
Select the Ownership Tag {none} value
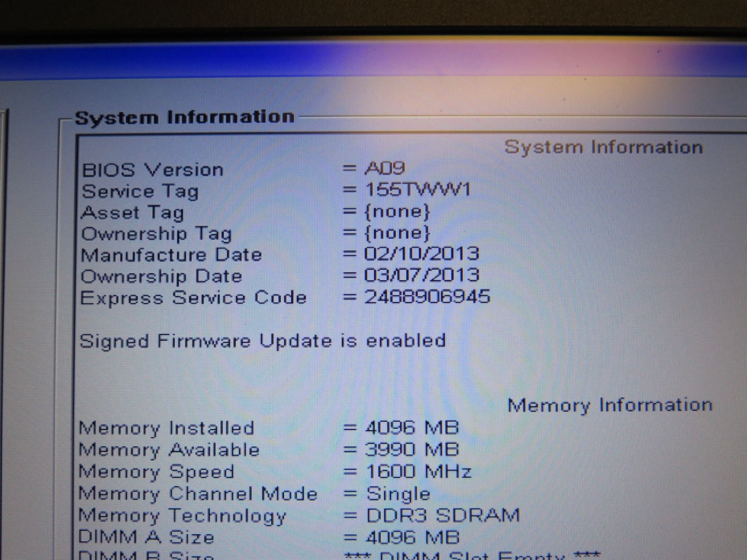click(397, 233)
